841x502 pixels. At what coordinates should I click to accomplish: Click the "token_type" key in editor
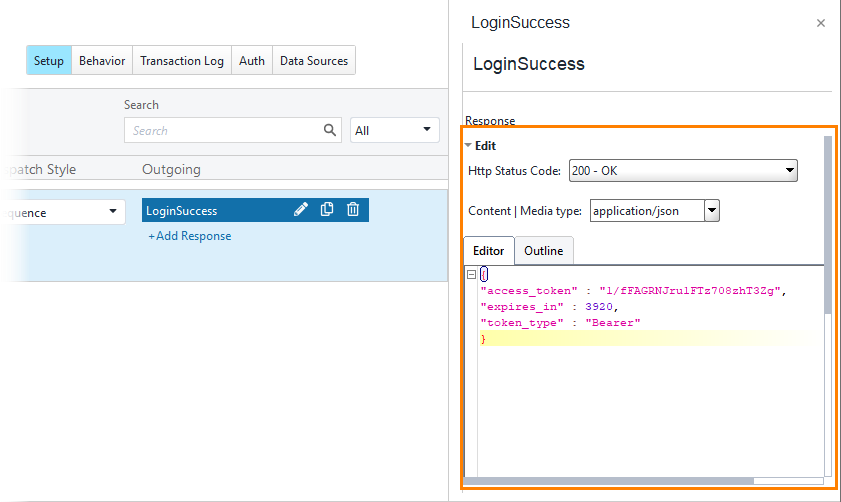[522, 323]
